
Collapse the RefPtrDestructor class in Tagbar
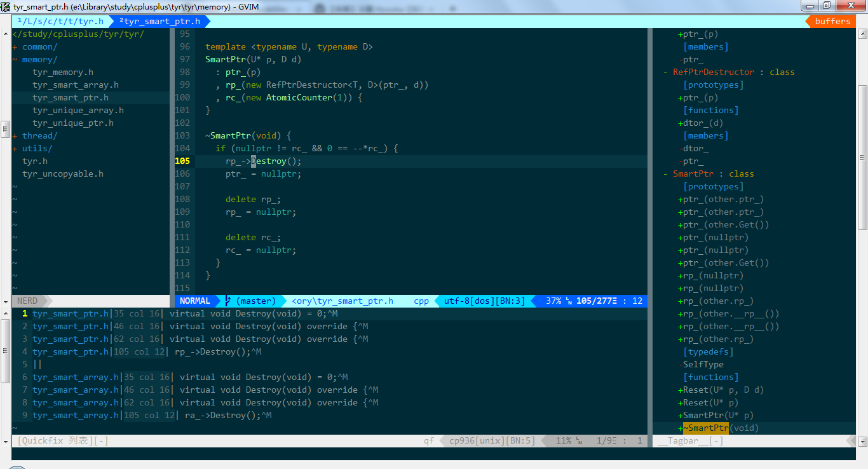point(666,72)
